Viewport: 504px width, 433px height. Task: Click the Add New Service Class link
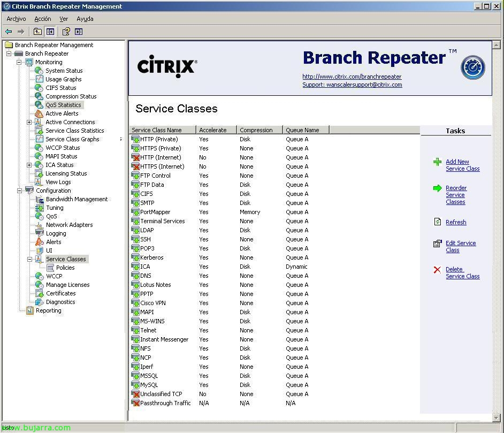(x=463, y=165)
